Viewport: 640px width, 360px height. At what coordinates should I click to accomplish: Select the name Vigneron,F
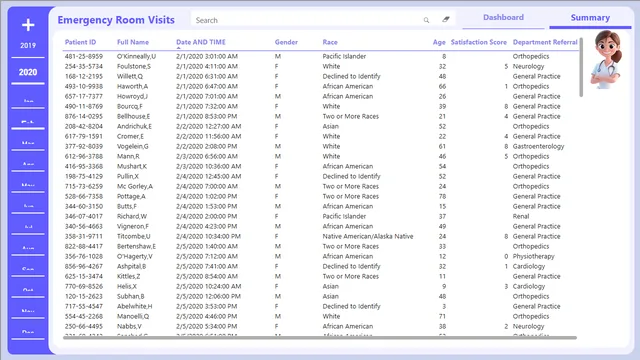(x=133, y=226)
